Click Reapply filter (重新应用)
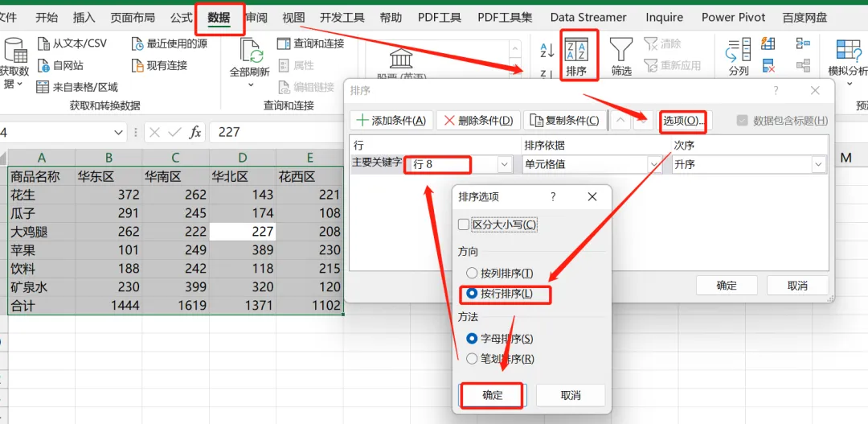This screenshot has width=868, height=424. (672, 65)
